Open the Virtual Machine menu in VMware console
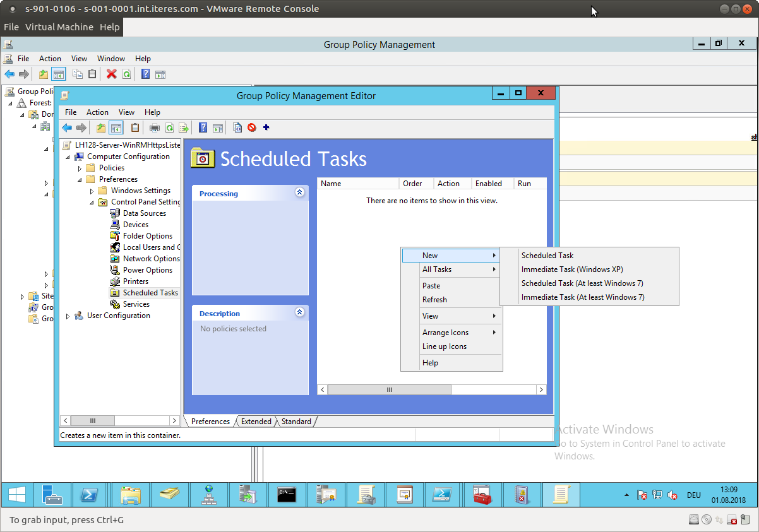 59,27
